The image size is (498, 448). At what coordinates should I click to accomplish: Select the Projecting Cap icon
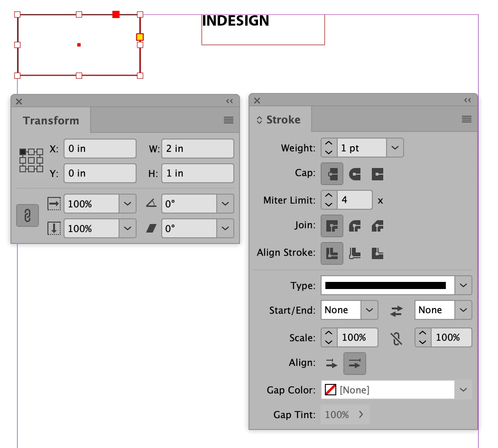point(378,174)
